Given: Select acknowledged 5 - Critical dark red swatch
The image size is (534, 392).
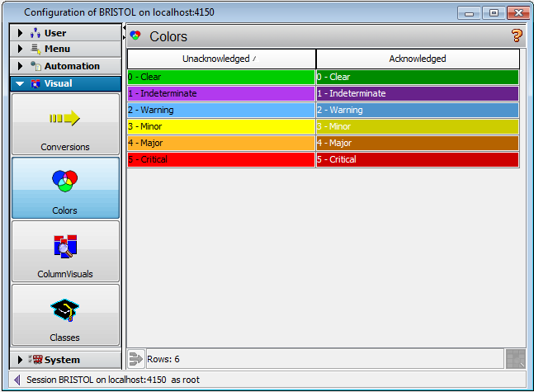Looking at the screenshot, I should pyautogui.click(x=418, y=159).
